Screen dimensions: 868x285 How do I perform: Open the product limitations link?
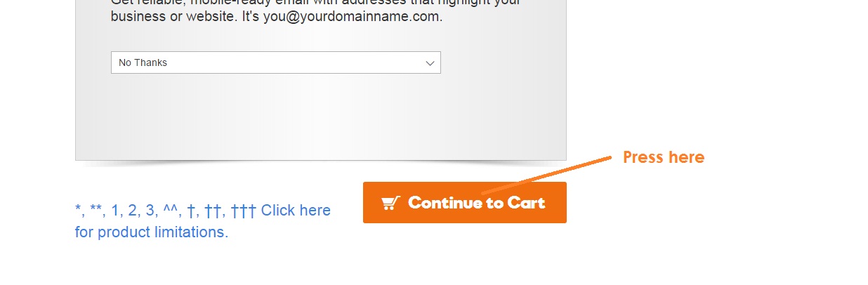click(x=203, y=220)
